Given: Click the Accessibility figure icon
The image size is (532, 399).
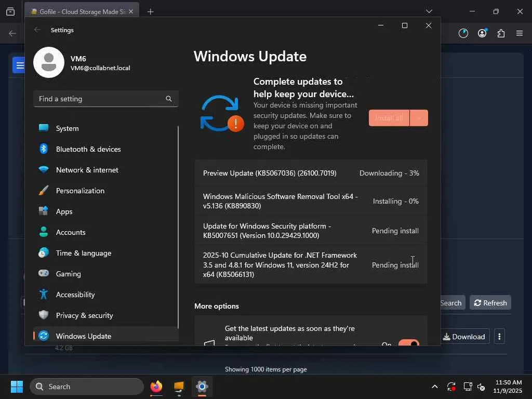Looking at the screenshot, I should 44,294.
